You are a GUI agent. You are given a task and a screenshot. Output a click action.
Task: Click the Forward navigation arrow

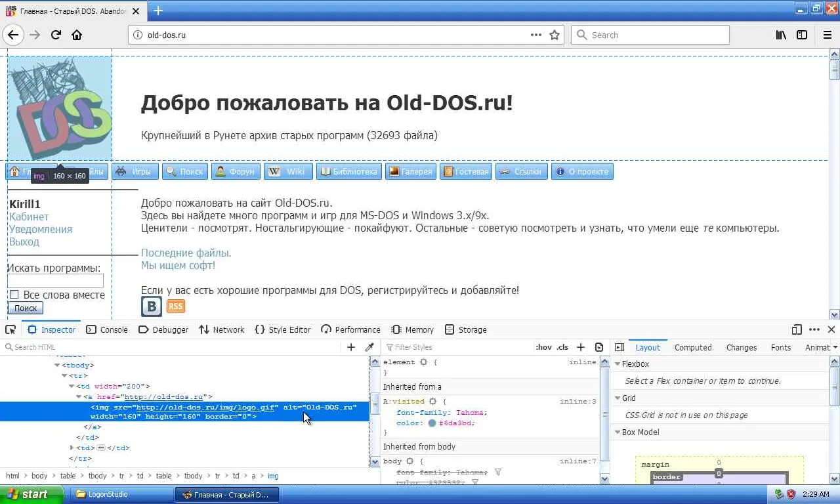(x=35, y=35)
